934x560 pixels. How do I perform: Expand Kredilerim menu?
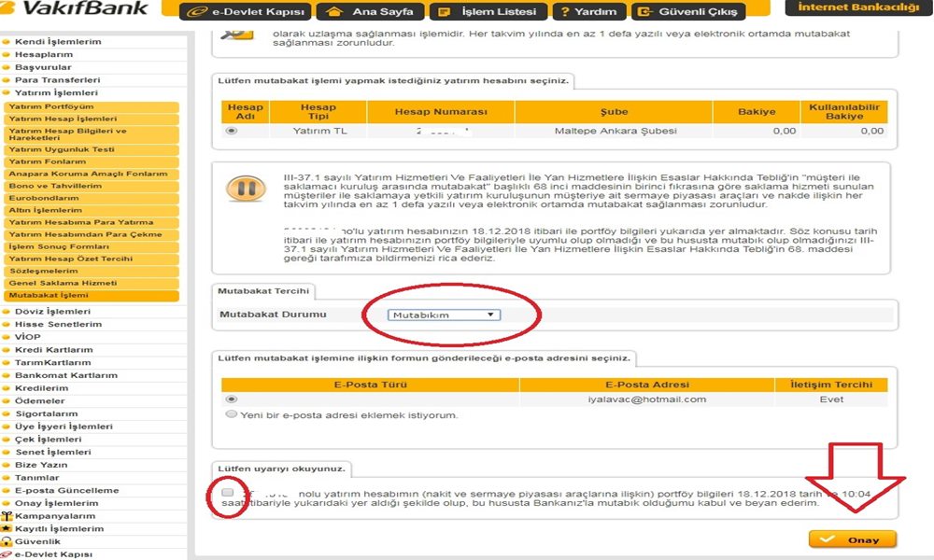click(x=42, y=388)
